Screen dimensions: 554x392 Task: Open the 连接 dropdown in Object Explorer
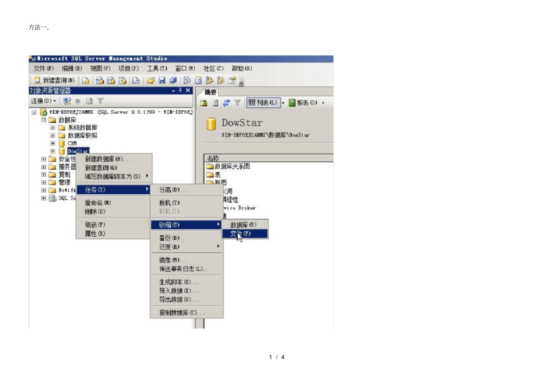[x=44, y=101]
